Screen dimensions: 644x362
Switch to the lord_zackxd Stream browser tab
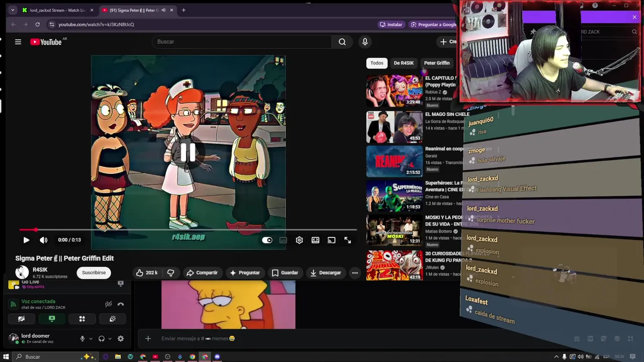(x=56, y=10)
